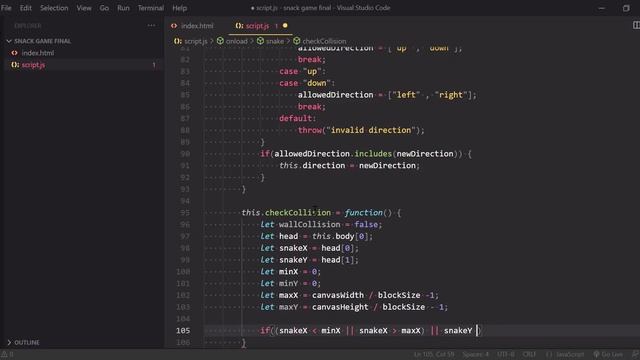640x360 pixels.
Task: Click the snake breadcrumb method icon
Action: click(260, 41)
